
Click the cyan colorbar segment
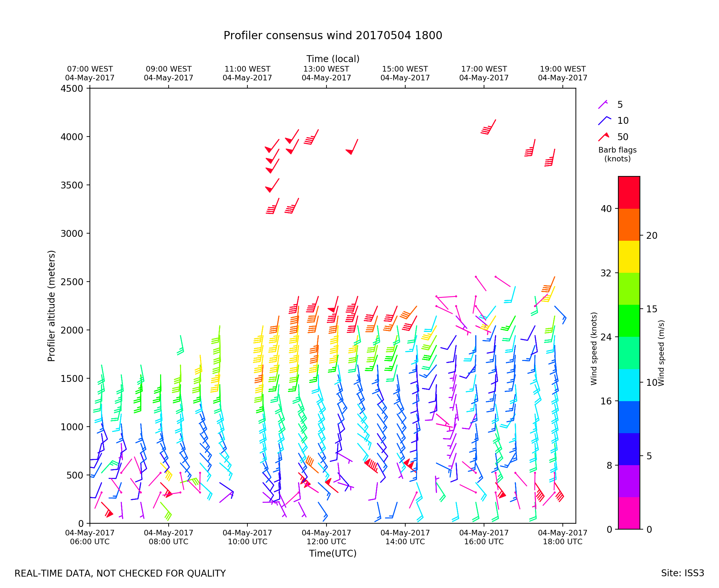[629, 385]
